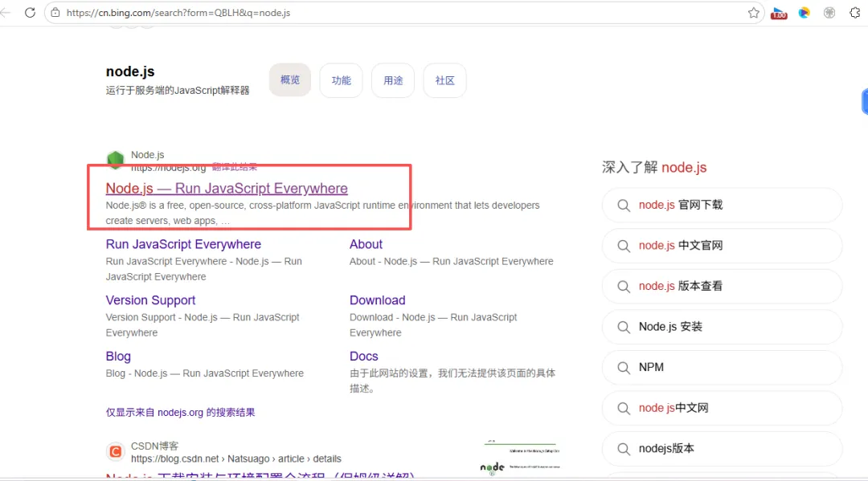Search related query node.js 官网下载

(722, 205)
